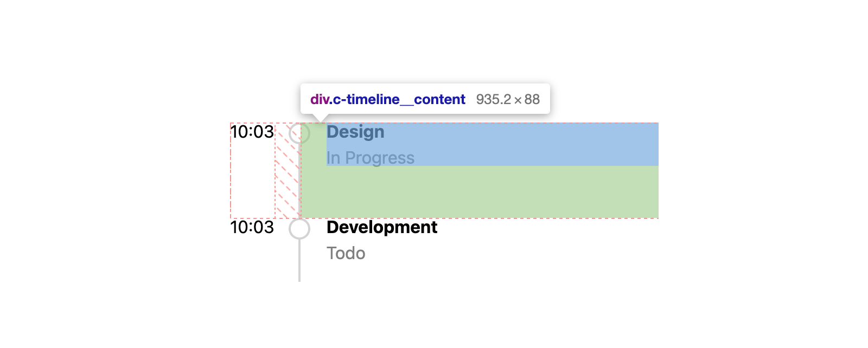
Task: Click the green padding area below In Progress
Action: click(477, 192)
